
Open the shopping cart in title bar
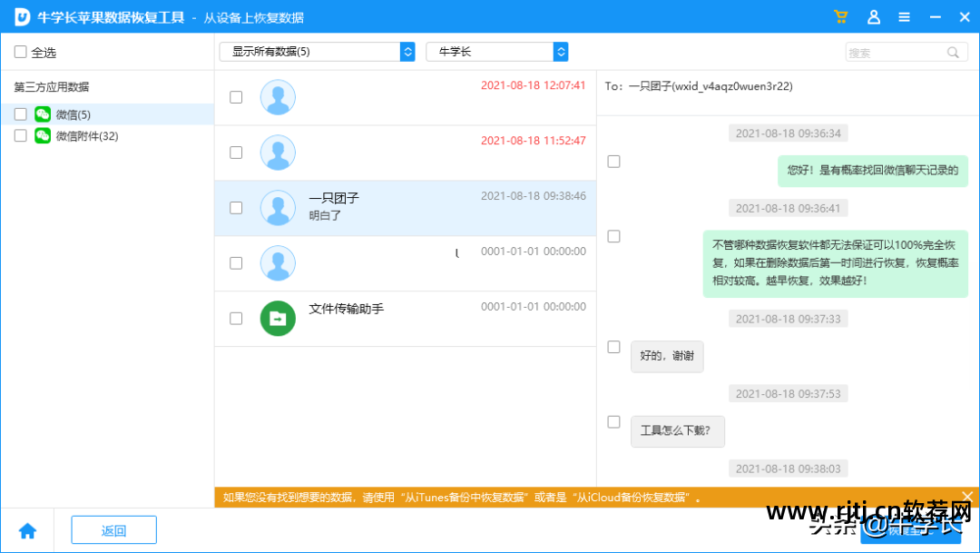(840, 16)
